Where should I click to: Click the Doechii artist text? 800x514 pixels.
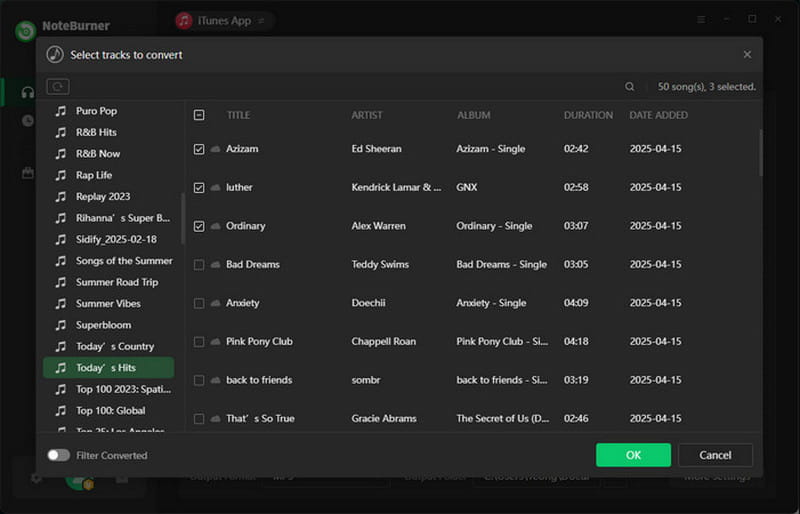368,303
